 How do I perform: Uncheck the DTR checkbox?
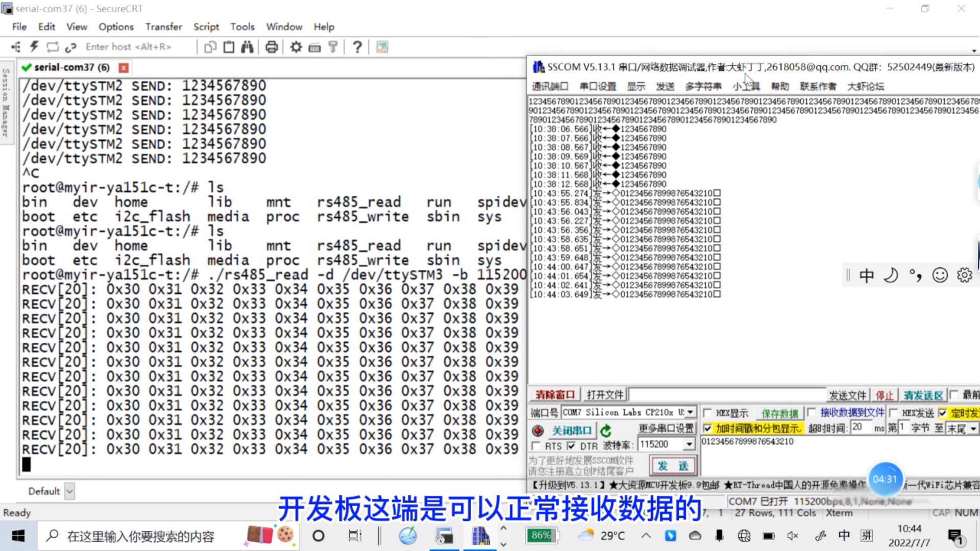571,446
